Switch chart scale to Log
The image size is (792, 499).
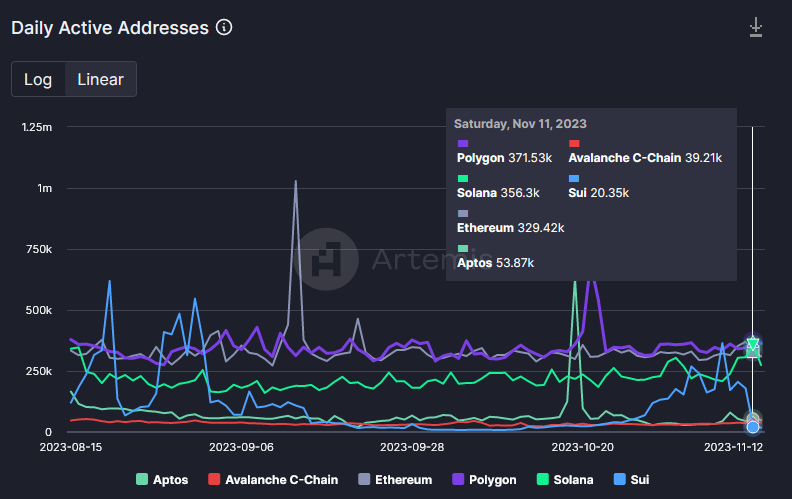click(38, 79)
